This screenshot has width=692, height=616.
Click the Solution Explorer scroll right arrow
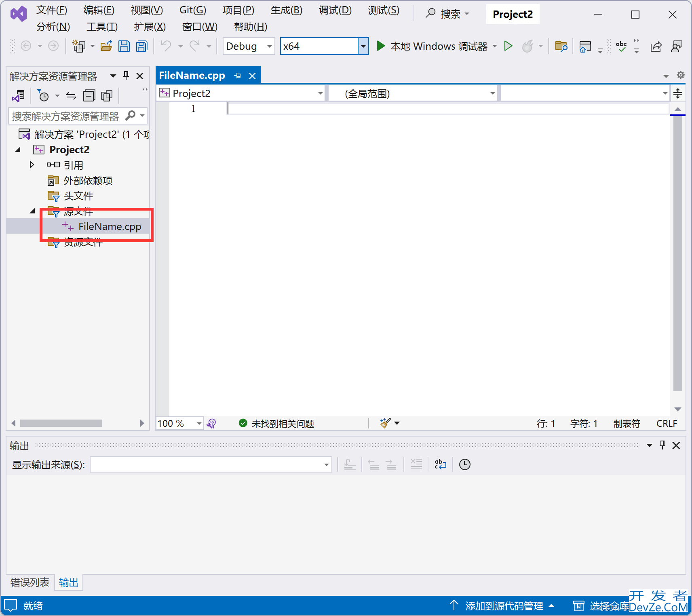tap(142, 423)
